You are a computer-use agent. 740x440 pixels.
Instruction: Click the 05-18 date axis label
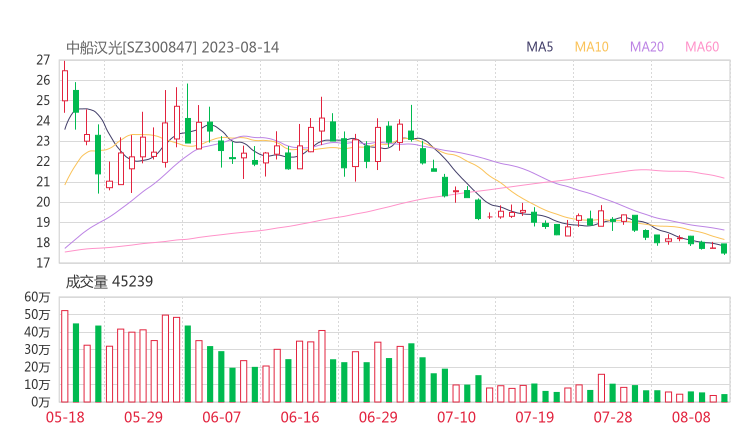[65, 417]
